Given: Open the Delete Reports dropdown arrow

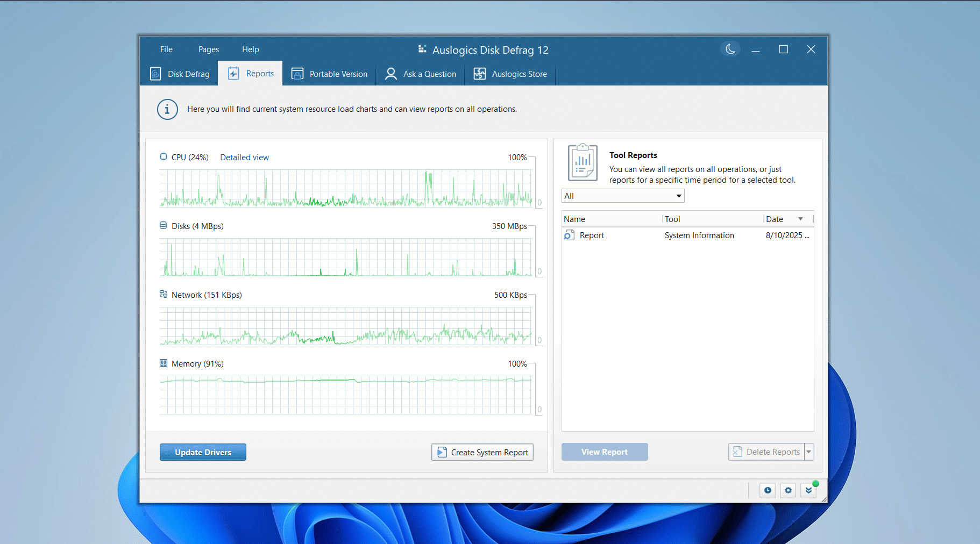Looking at the screenshot, I should [809, 452].
